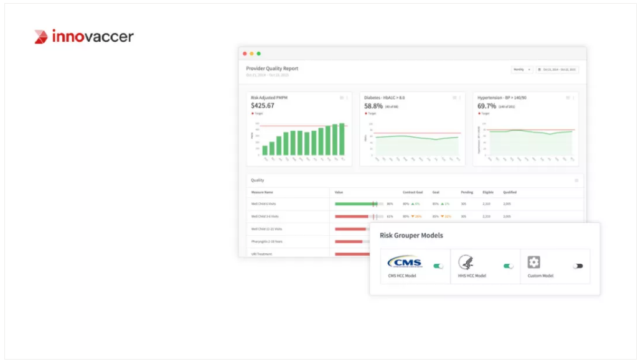Click the green maximize window dot

[258, 54]
